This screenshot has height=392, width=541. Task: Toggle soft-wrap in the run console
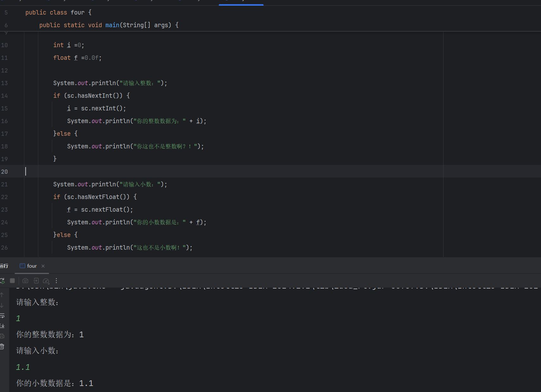point(2,316)
